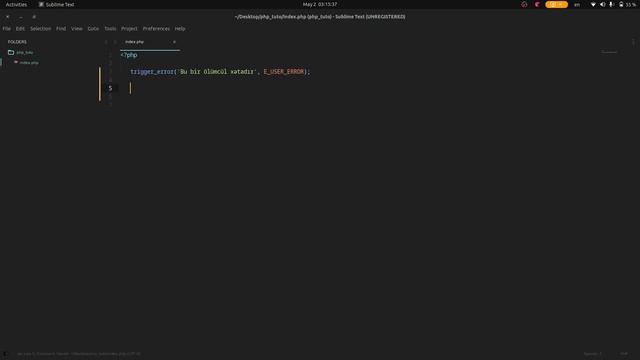This screenshot has width=640, height=360.
Task: Open the View menu
Action: pyautogui.click(x=77, y=29)
